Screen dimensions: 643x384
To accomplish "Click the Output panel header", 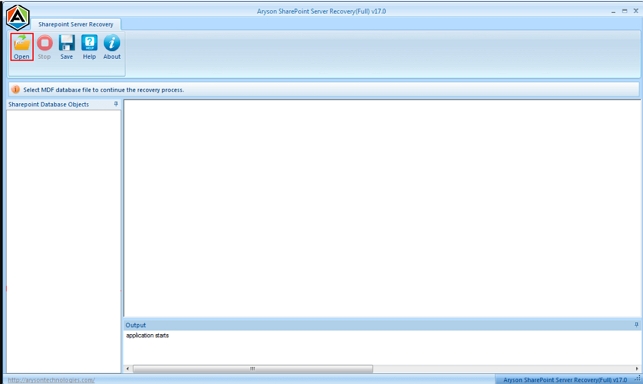I will click(x=381, y=325).
